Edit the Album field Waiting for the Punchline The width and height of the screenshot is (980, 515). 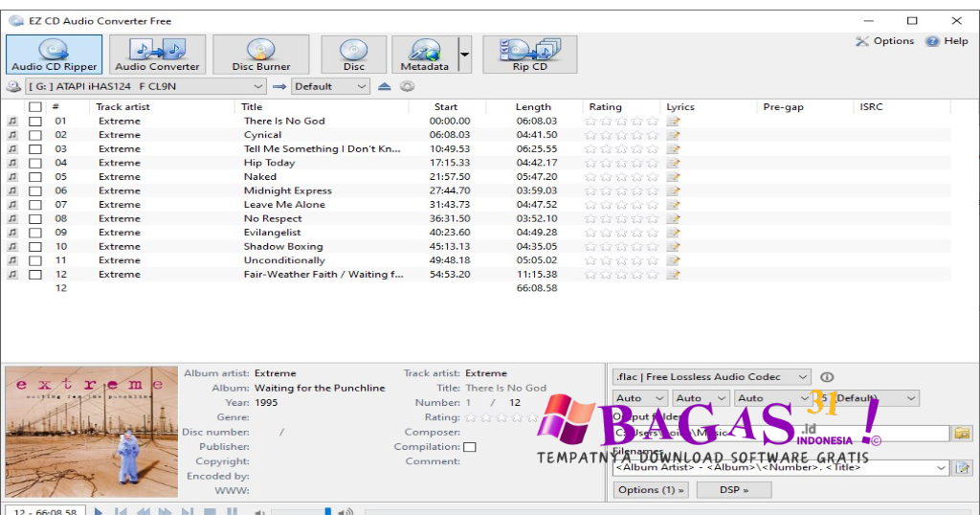pos(320,388)
